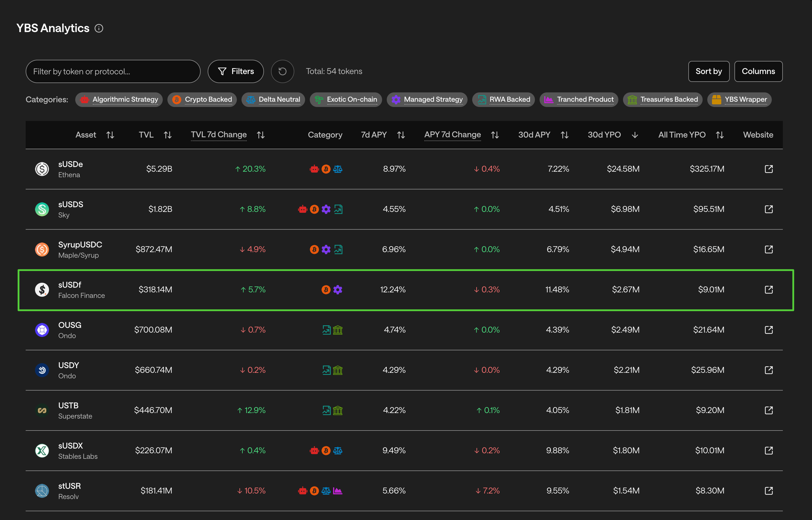Click the USDY token logo

click(x=42, y=370)
